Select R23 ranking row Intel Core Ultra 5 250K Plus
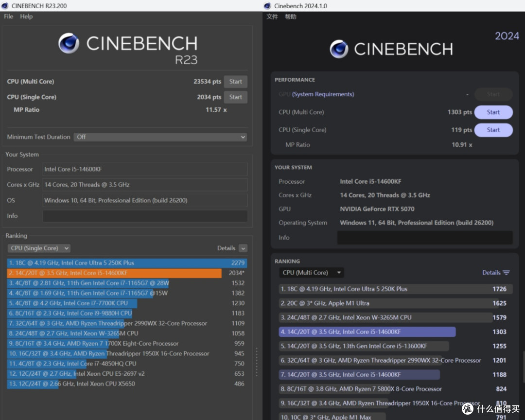Viewport: 525px width, 420px height. [x=127, y=263]
